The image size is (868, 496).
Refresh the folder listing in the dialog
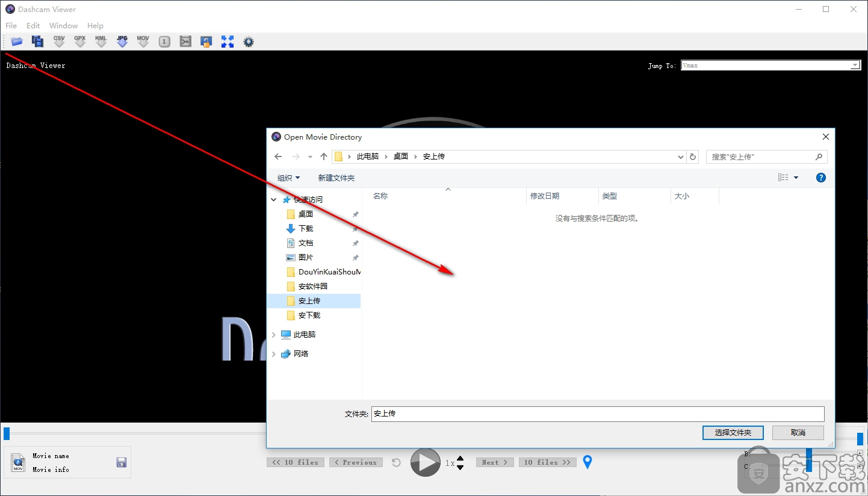[693, 157]
